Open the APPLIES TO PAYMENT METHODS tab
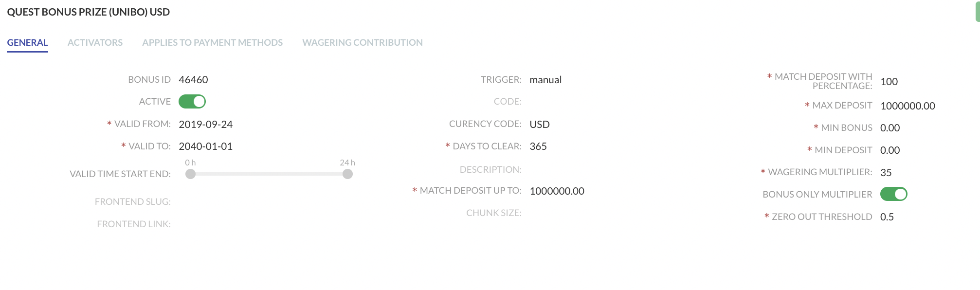This screenshot has height=290, width=980. click(x=212, y=42)
